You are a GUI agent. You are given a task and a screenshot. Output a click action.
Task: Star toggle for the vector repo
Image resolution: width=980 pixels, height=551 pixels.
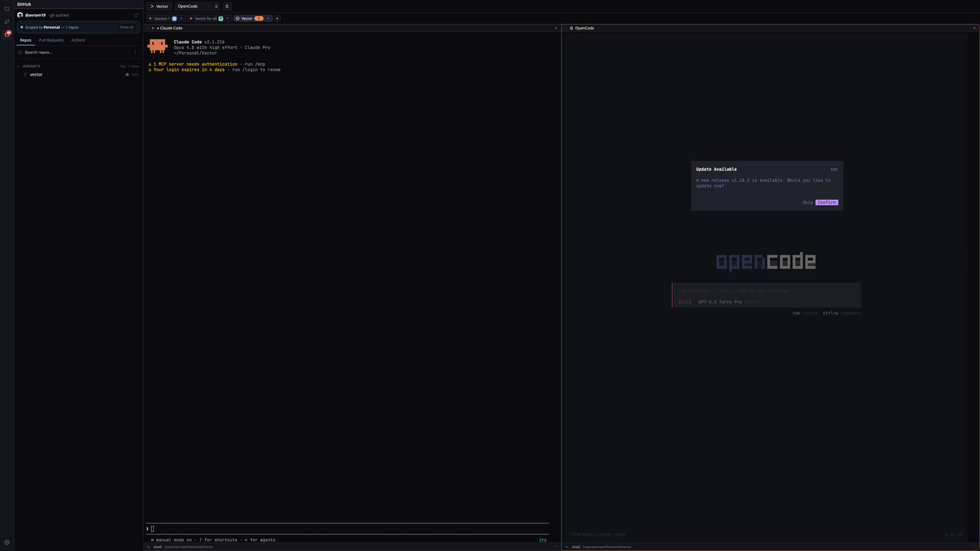click(x=127, y=75)
